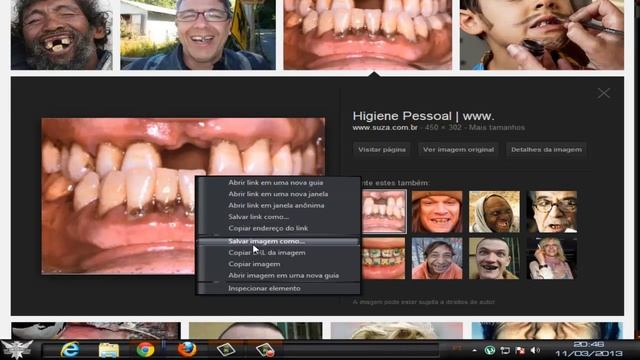Open the 'Higiene Pessoal' title link

tap(423, 116)
